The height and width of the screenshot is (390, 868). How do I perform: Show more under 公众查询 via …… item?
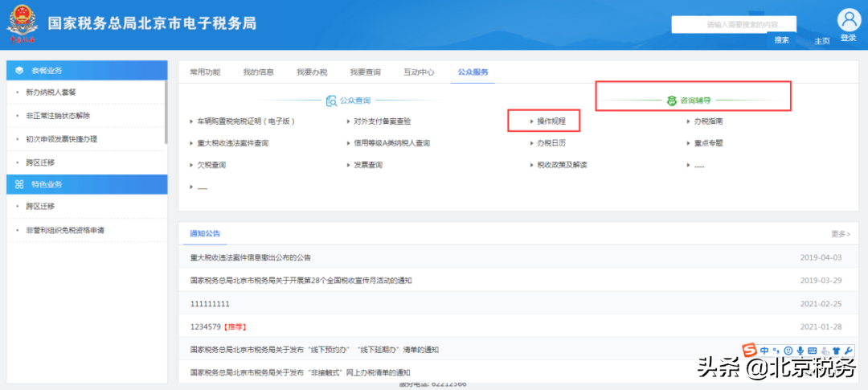tap(202, 188)
